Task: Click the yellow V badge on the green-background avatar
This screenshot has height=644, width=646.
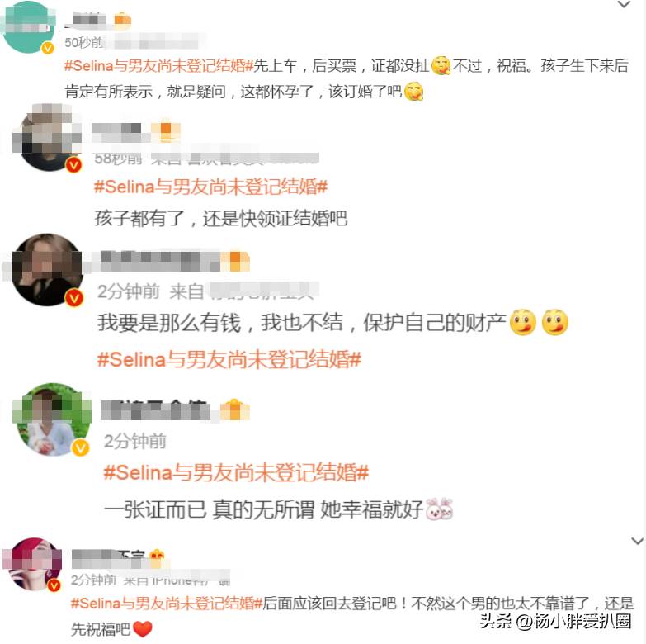Action: point(81,447)
